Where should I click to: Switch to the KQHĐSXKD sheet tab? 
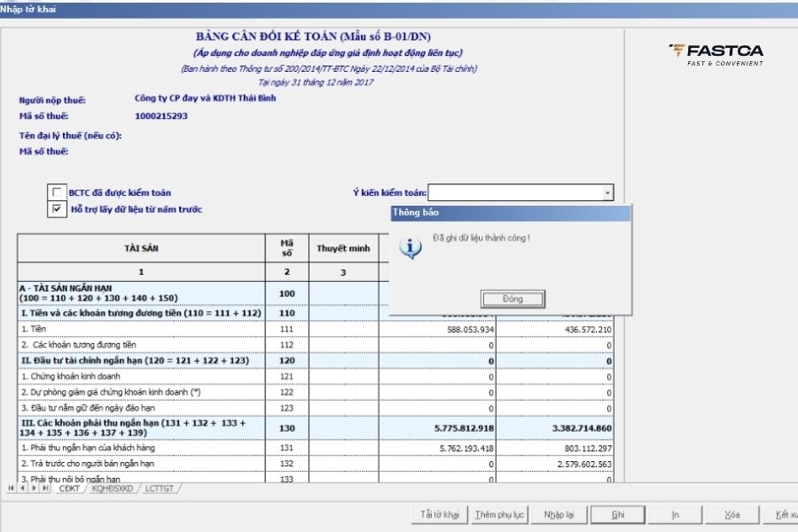point(112,488)
